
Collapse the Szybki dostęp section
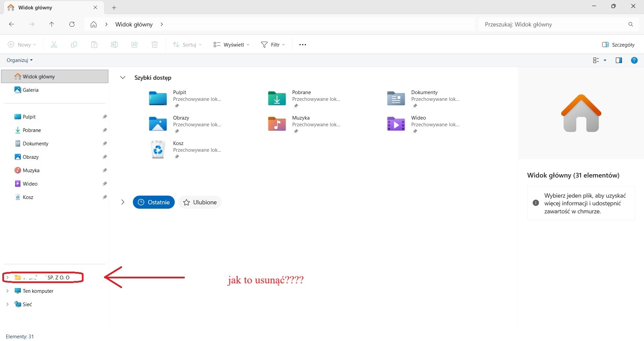(123, 78)
